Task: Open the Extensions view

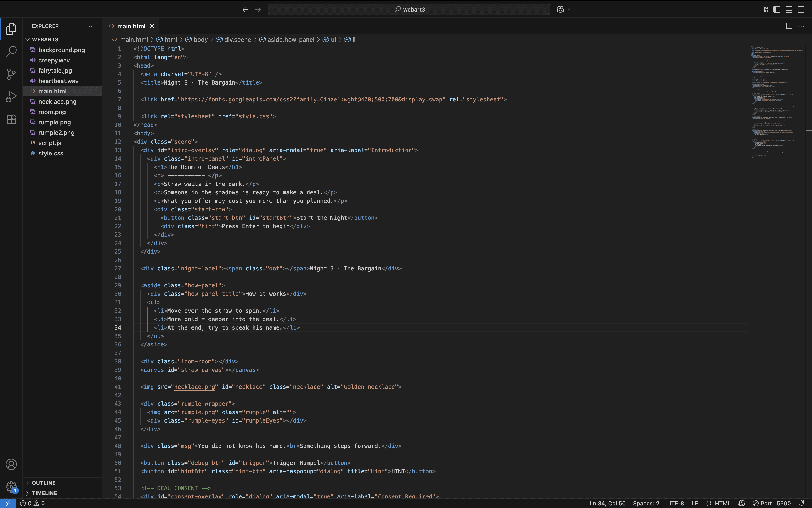Action: click(11, 119)
